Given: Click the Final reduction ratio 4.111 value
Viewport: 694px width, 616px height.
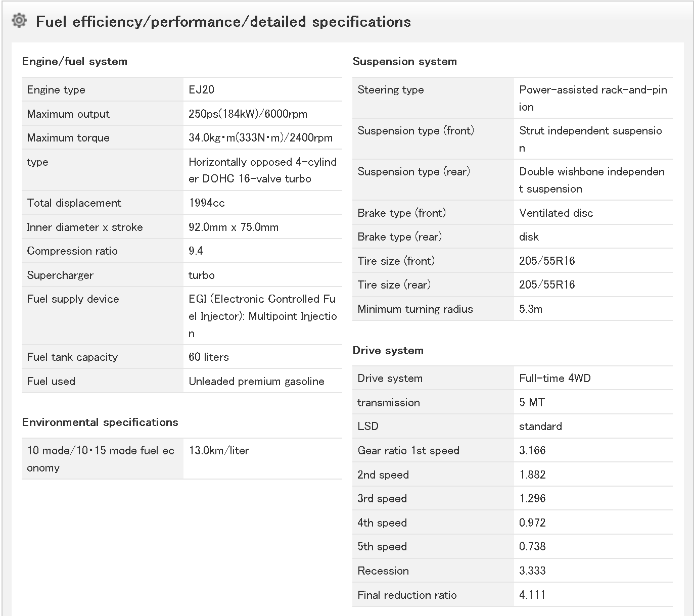Looking at the screenshot, I should coord(532,595).
